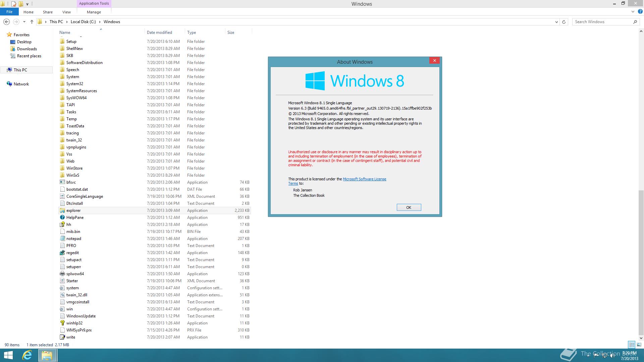
Task: Open the View ribbon tab
Action: (66, 12)
